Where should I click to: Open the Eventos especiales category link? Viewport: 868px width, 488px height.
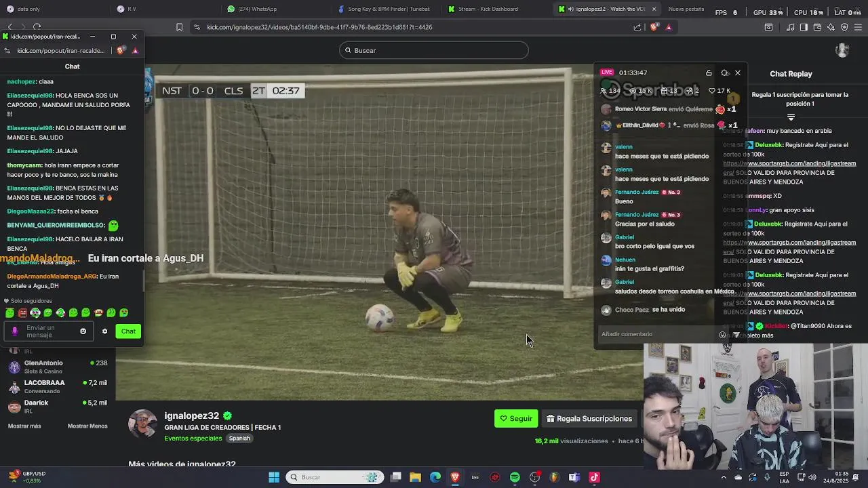click(x=193, y=439)
